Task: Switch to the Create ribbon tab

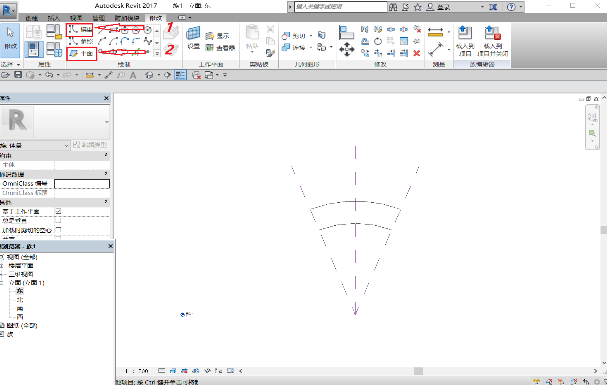Action: pos(31,18)
